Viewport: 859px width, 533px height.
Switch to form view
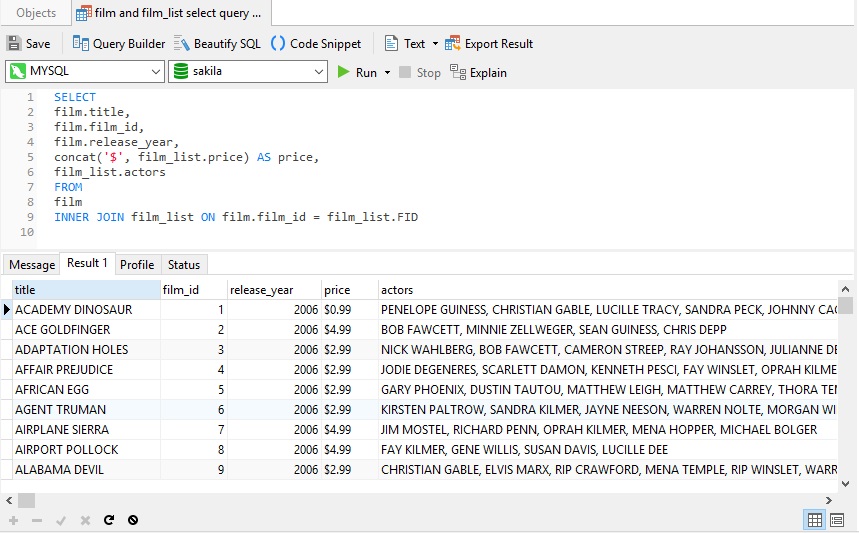point(837,520)
